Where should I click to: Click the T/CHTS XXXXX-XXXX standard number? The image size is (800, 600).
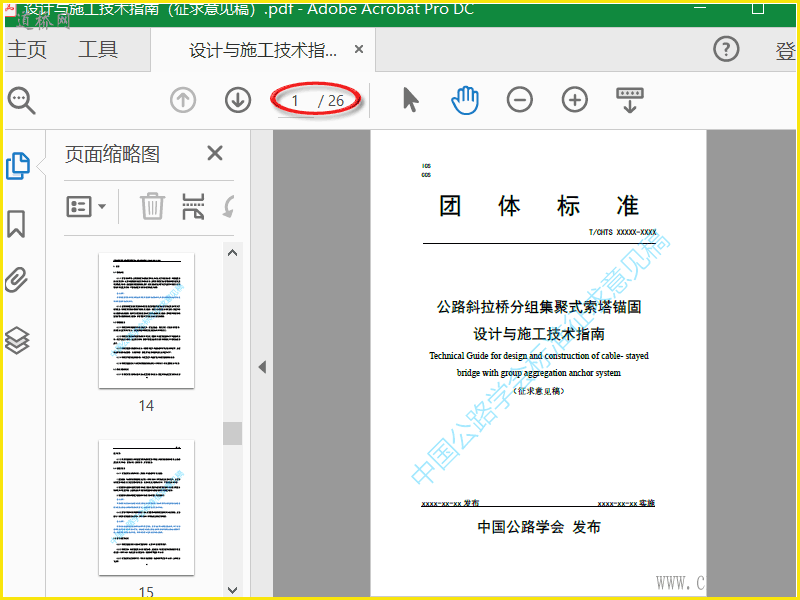point(622,232)
